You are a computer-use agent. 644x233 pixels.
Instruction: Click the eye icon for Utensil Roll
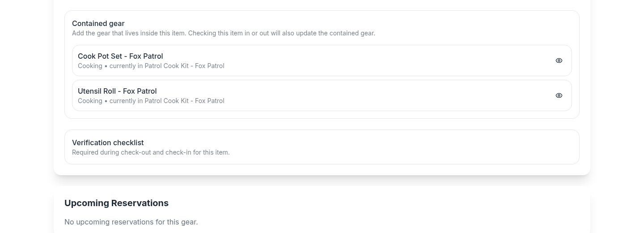click(x=559, y=95)
